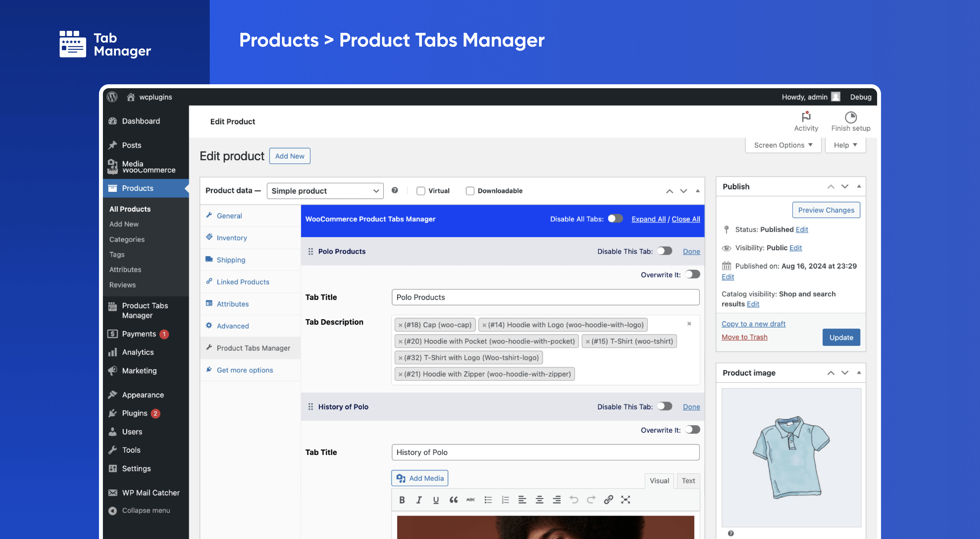The width and height of the screenshot is (980, 539).
Task: Click the product type help question icon
Action: 394,190
